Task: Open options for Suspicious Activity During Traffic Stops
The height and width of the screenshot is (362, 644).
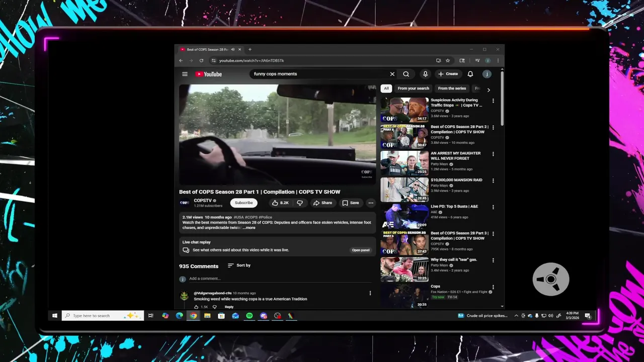Action: 493,101
